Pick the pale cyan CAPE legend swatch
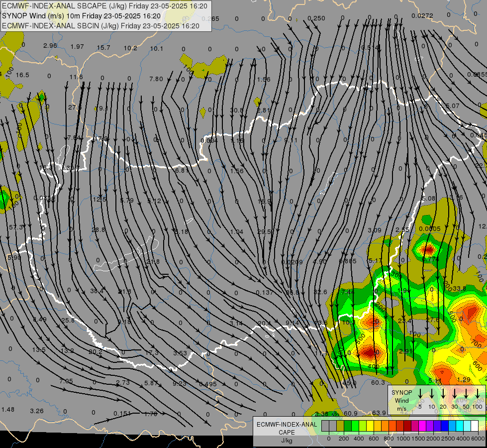 point(467,426)
